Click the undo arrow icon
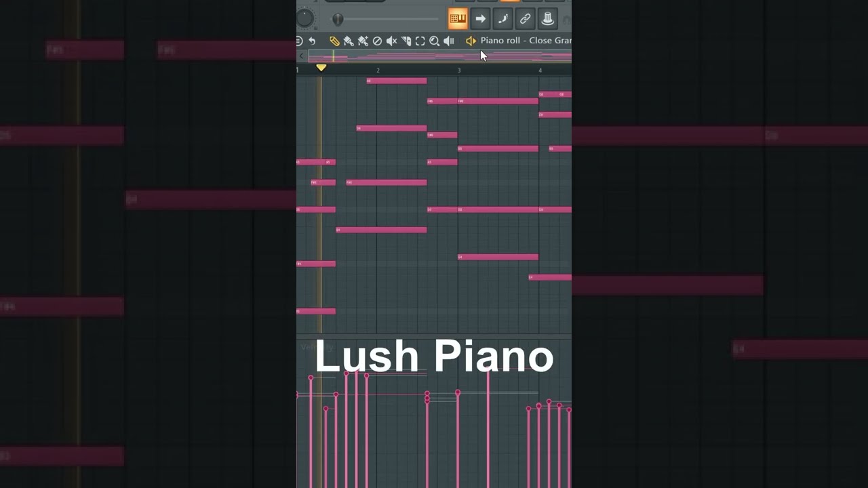 312,41
